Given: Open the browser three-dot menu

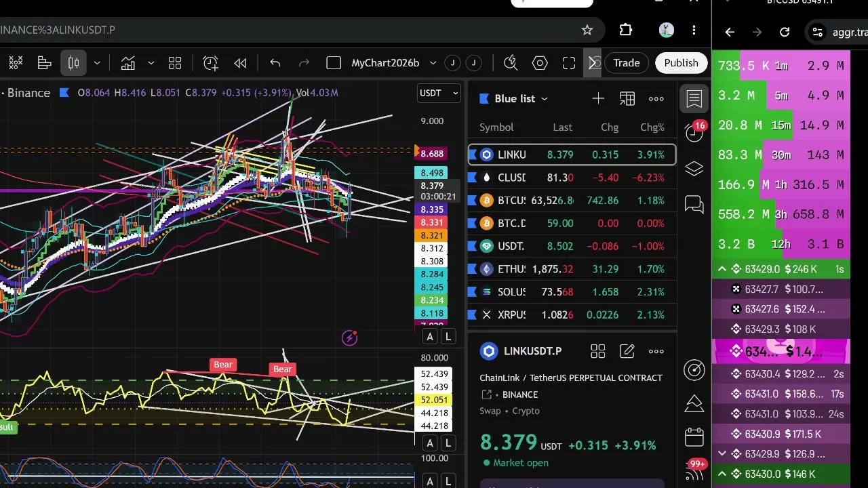Looking at the screenshot, I should pos(694,30).
